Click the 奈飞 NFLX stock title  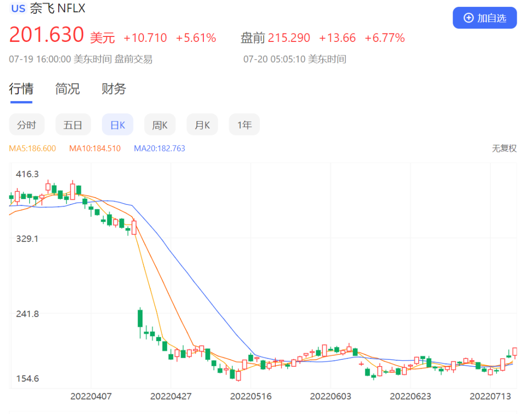(x=58, y=9)
